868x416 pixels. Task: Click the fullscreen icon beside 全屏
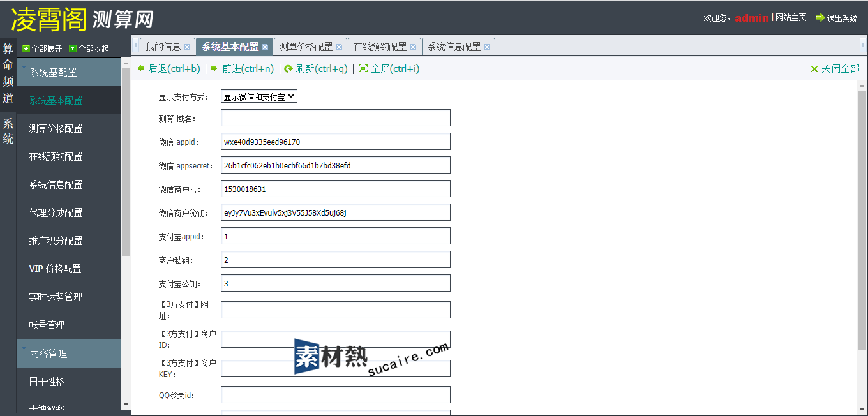coord(363,68)
